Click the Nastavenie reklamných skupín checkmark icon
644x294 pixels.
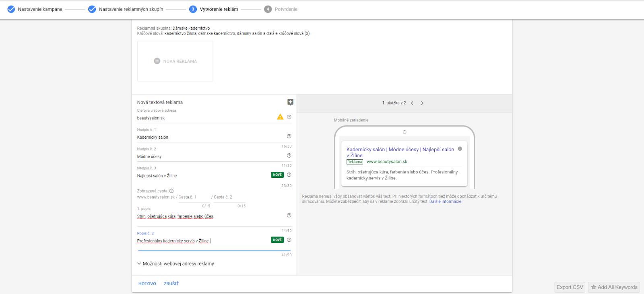click(x=92, y=9)
